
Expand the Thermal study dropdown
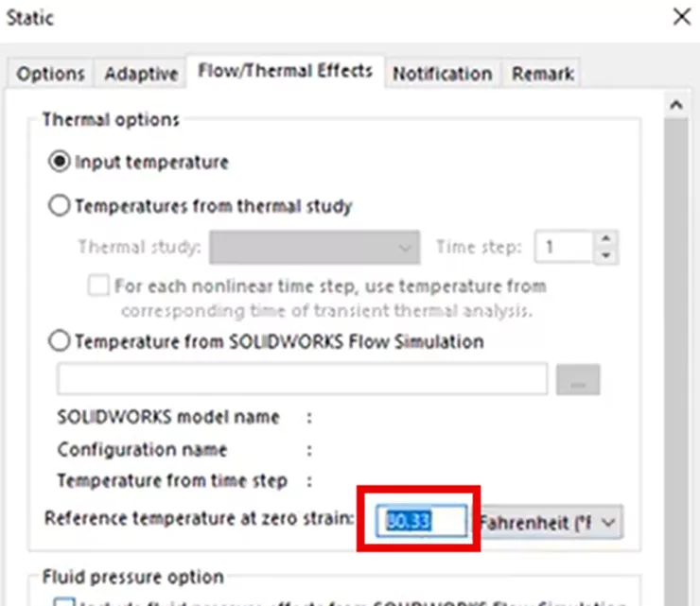pyautogui.click(x=315, y=248)
